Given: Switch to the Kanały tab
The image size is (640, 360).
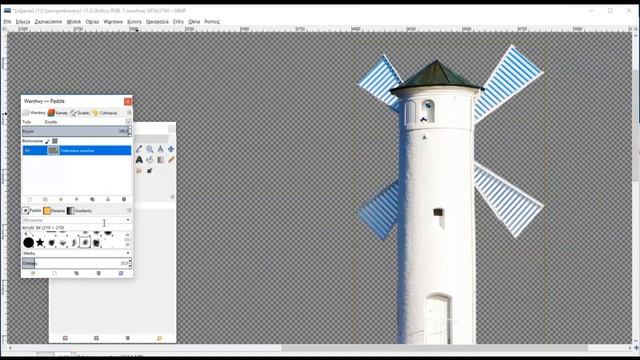Looking at the screenshot, I should [x=58, y=113].
